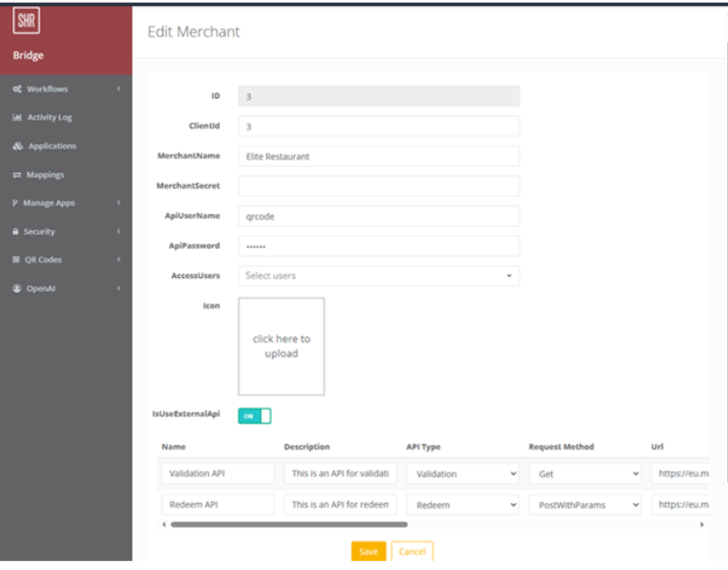Click the Request Method column header
Screen dimensions: 728x570
561,447
